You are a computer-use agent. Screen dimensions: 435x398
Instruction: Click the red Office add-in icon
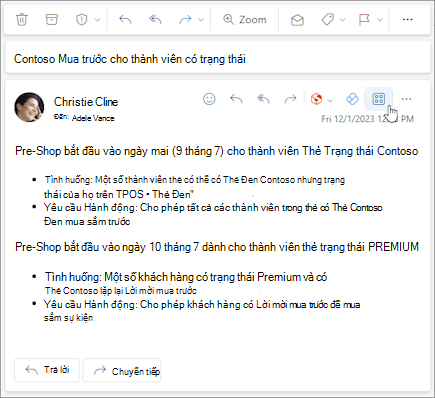[316, 99]
